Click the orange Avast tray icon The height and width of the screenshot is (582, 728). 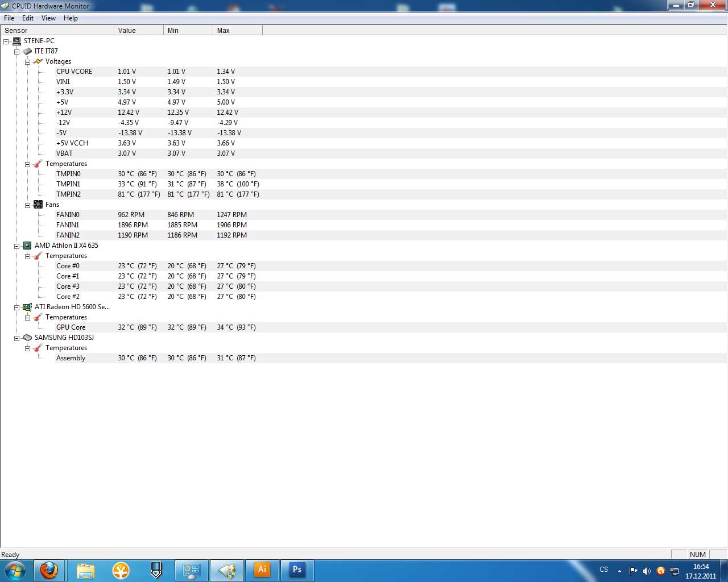pos(661,571)
